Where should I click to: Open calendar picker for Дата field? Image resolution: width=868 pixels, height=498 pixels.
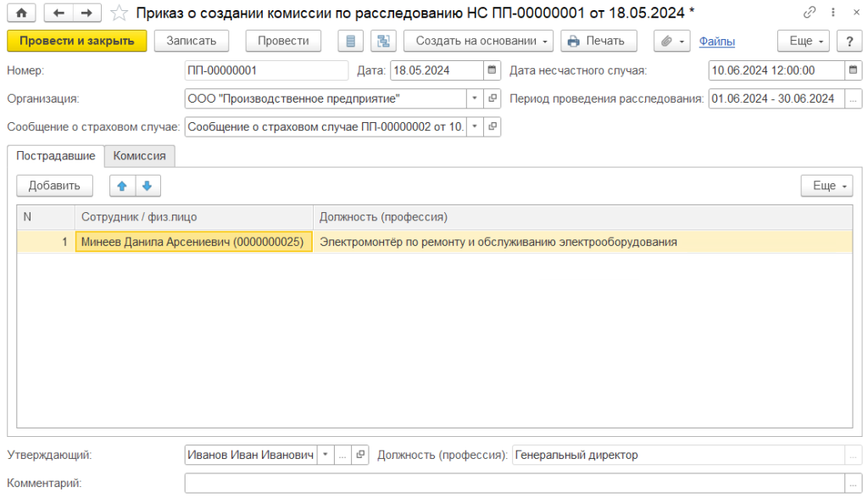click(x=492, y=70)
